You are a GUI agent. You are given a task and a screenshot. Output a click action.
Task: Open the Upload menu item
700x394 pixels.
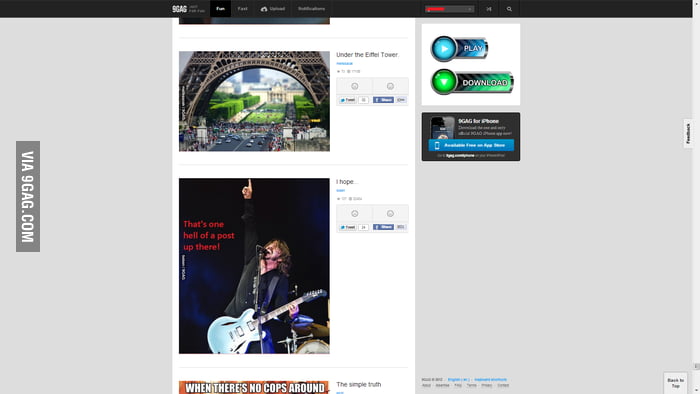[x=273, y=8]
